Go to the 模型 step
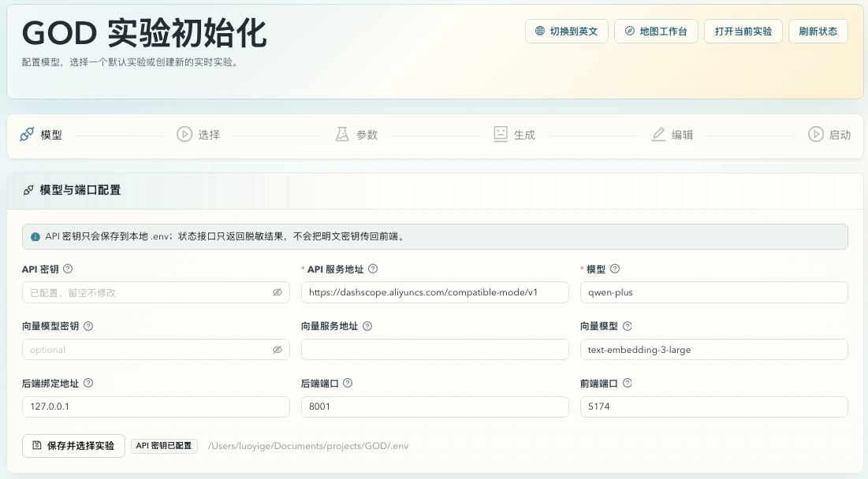The height and width of the screenshot is (479, 868). [41, 135]
